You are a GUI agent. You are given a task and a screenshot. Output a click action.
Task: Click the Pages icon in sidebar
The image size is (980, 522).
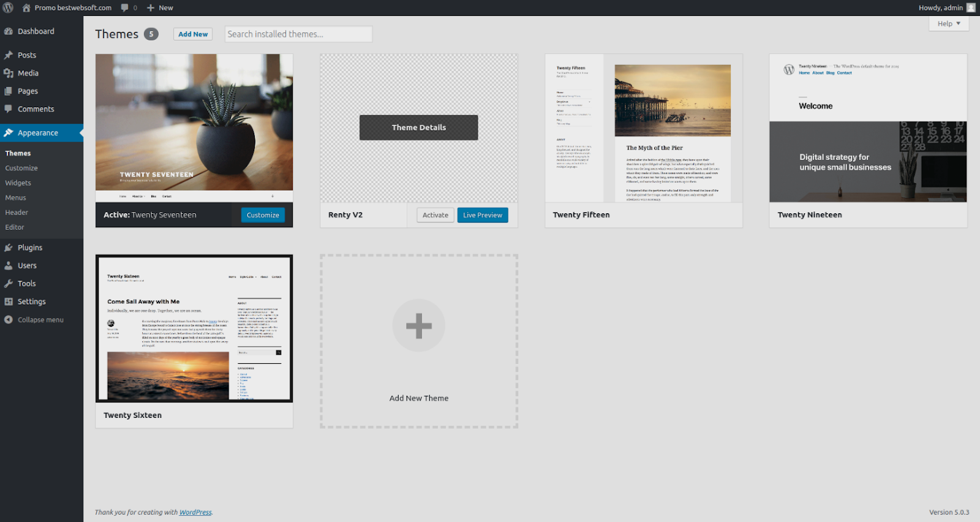(x=9, y=91)
